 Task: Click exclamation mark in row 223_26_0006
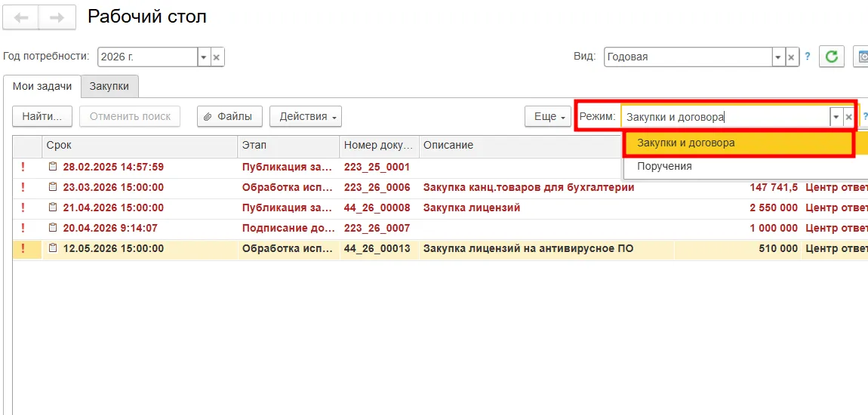[x=23, y=188]
